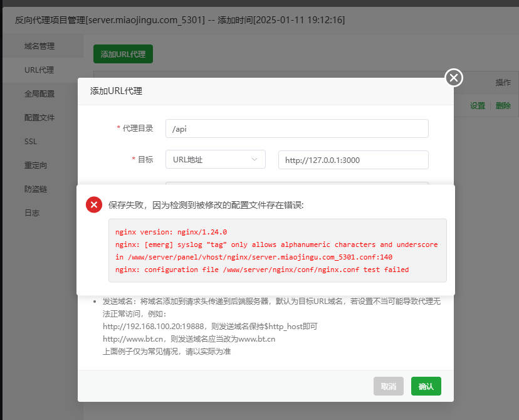The width and height of the screenshot is (519, 420).
Task: Click the 设置 link in table row
Action: click(x=477, y=106)
